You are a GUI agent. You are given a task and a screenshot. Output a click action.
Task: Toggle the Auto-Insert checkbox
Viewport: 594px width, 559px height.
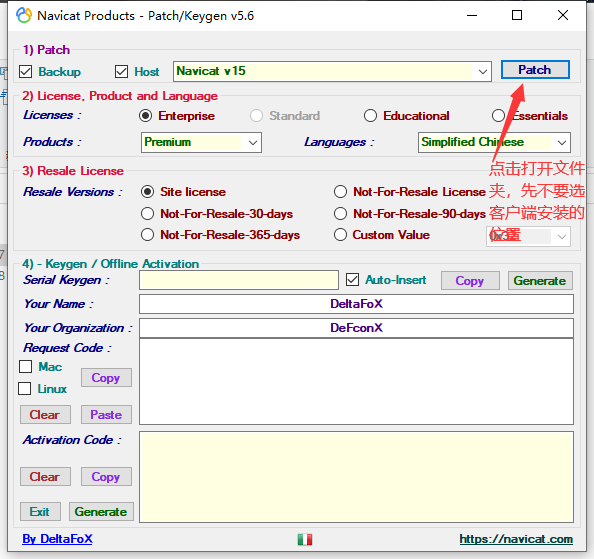352,280
